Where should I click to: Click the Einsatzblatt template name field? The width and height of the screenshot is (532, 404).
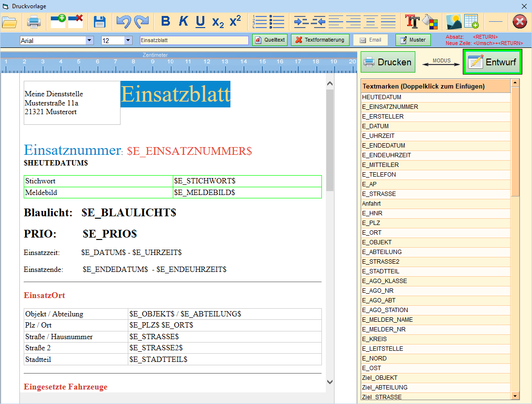(194, 41)
